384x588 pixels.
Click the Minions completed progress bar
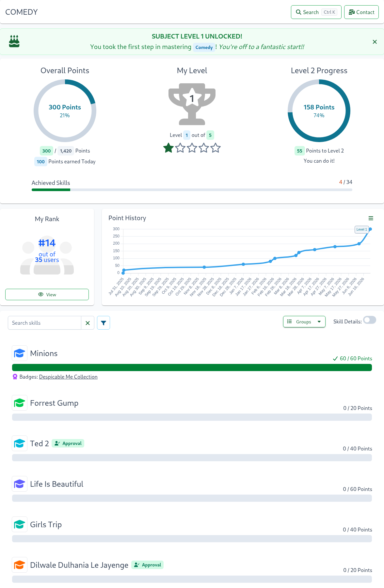[x=192, y=367]
